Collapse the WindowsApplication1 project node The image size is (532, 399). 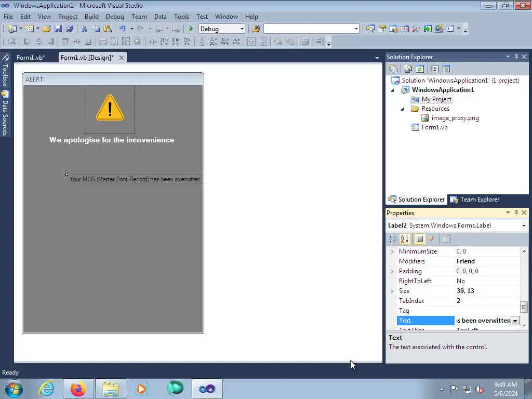click(393, 90)
